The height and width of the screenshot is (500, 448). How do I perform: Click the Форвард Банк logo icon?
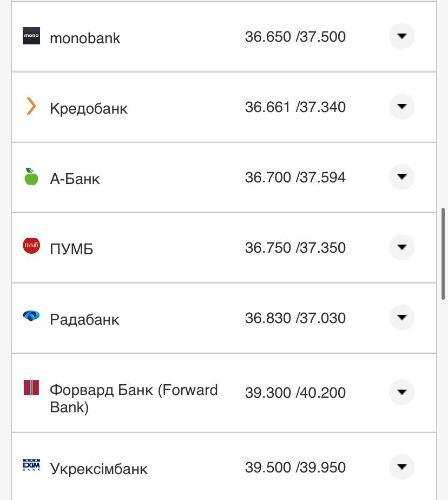(x=31, y=387)
